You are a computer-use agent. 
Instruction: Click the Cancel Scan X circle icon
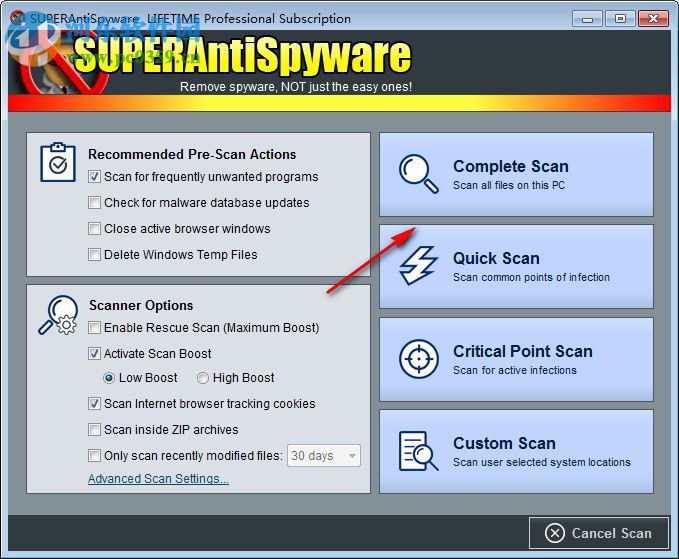point(555,533)
